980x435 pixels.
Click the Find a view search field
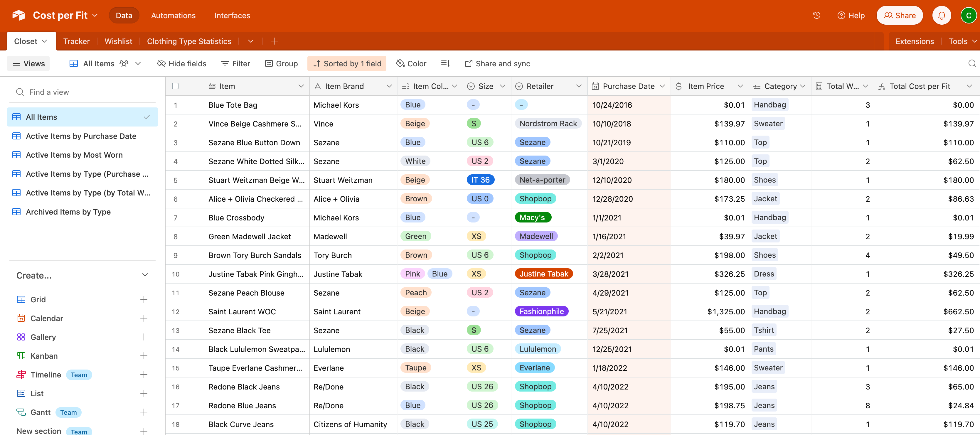click(x=82, y=92)
